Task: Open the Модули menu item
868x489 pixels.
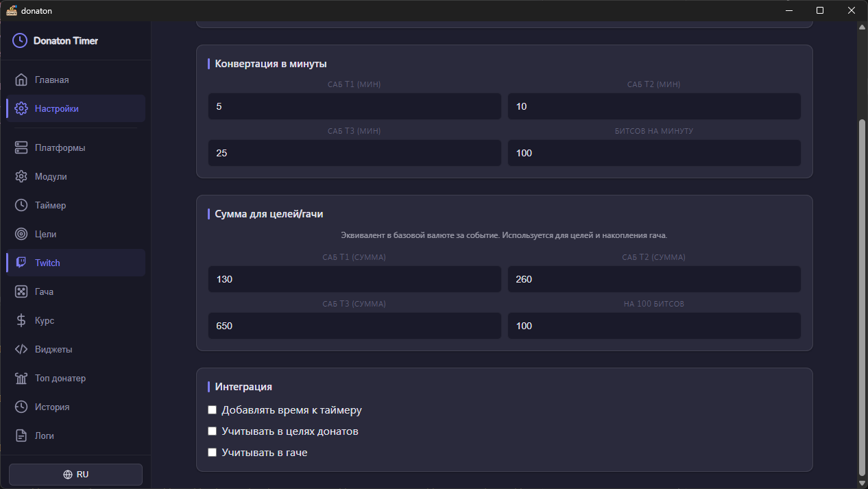Action: pyautogui.click(x=75, y=176)
